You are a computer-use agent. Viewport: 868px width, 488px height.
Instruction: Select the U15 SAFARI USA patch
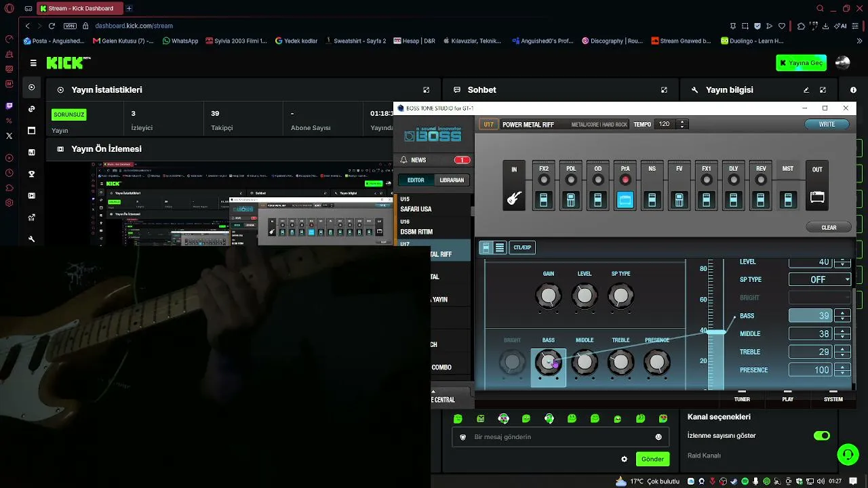431,204
